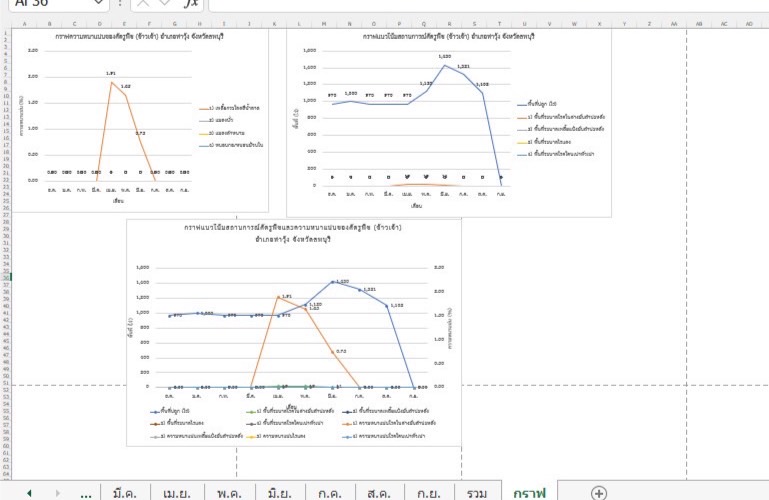Click the orange line peak labeled 1.91 in top-left chart
This screenshot has width=769, height=500.
click(x=112, y=81)
